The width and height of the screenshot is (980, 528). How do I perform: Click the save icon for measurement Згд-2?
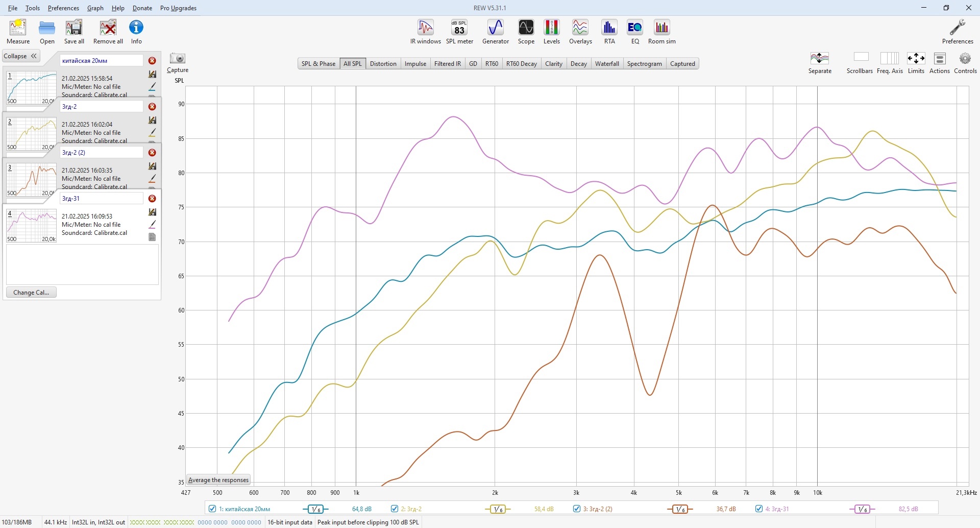pyautogui.click(x=152, y=120)
